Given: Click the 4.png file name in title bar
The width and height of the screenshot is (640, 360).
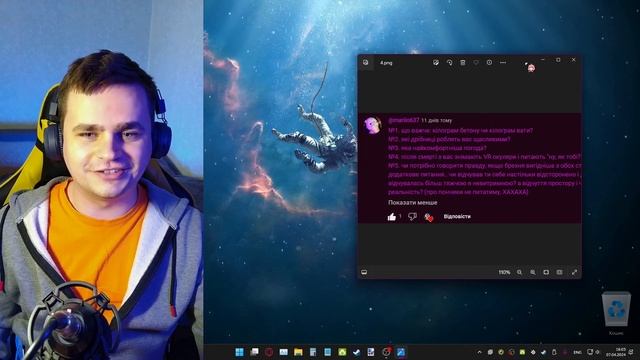Looking at the screenshot, I should tap(386, 63).
